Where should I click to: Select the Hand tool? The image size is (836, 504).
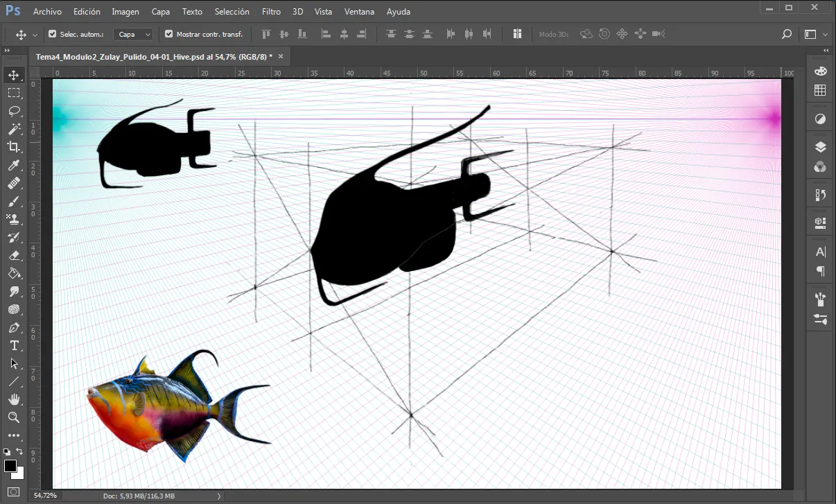coord(14,399)
